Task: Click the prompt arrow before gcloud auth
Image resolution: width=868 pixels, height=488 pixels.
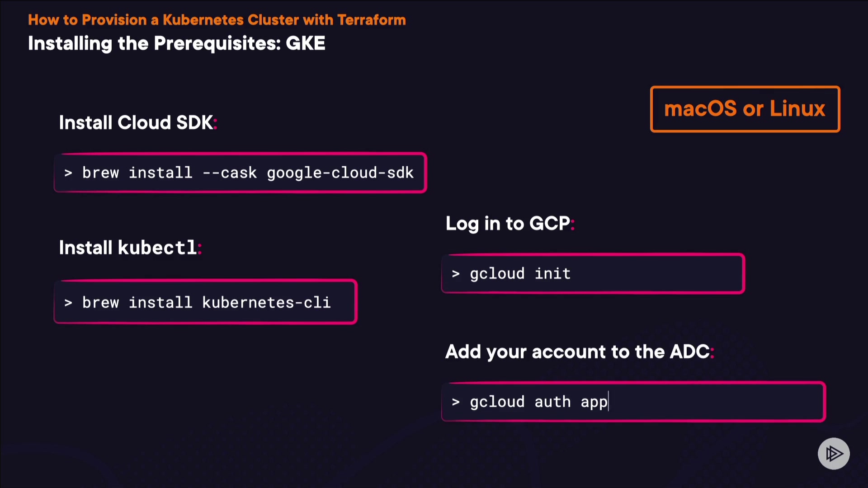Action: point(456,402)
